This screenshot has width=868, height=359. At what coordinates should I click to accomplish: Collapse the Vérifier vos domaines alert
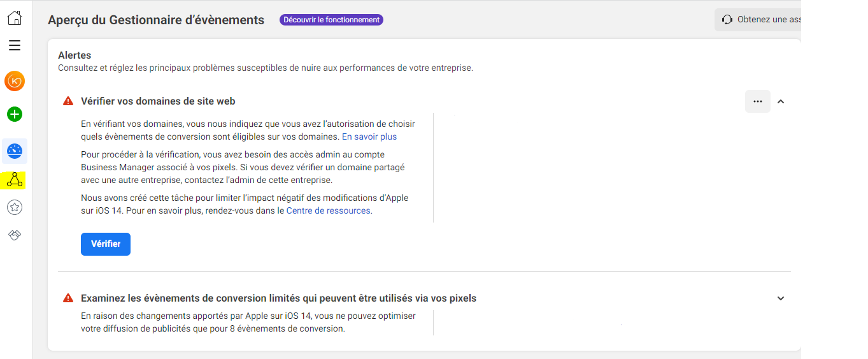781,101
